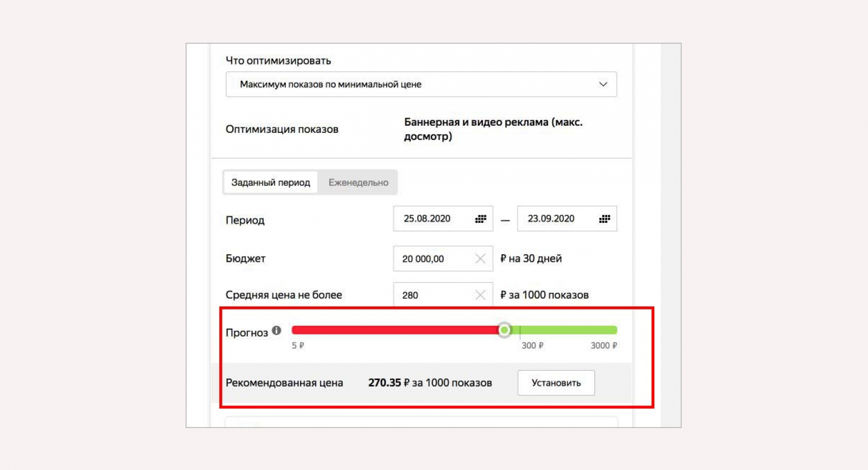This screenshot has width=868, height=470.
Task: Click the info icon next to Прогноз
Action: coord(277,330)
